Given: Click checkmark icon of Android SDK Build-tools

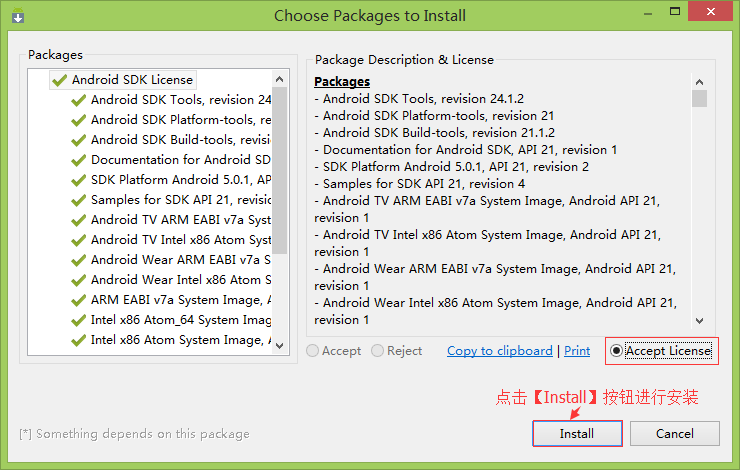Looking at the screenshot, I should pos(78,140).
